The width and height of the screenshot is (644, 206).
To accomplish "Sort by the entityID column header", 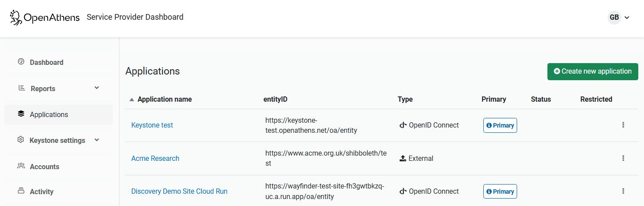I will coord(275,99).
